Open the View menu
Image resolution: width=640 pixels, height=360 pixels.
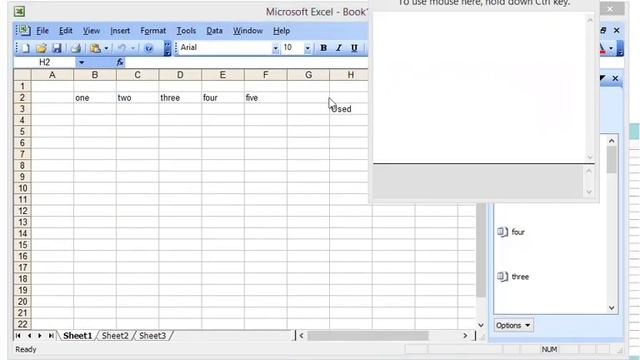(x=91, y=31)
